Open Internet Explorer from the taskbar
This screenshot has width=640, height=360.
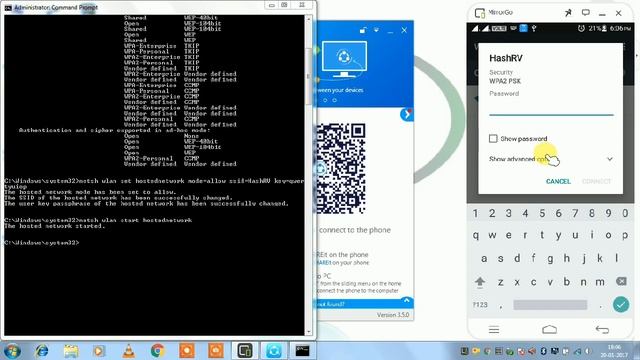pyautogui.click(x=42, y=351)
